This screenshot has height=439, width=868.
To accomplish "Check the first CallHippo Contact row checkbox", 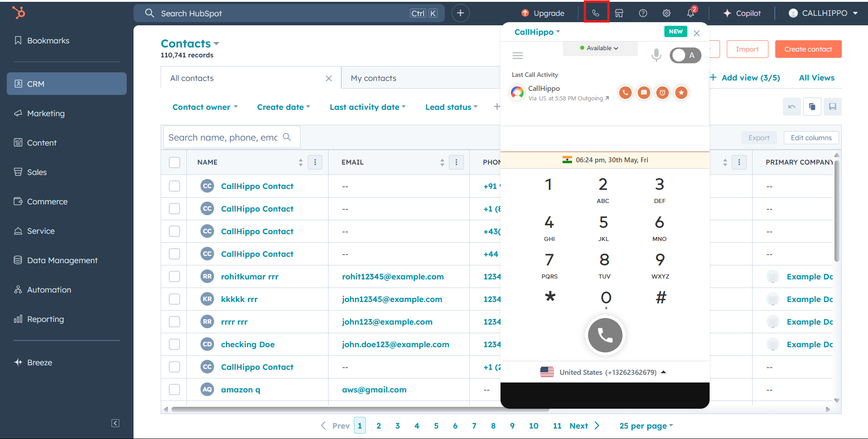I will [x=174, y=186].
